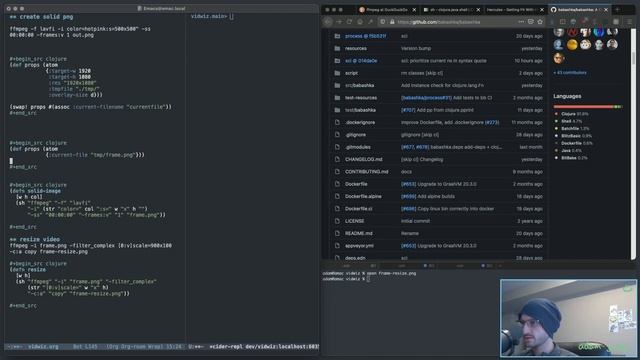Click the vidwiz.org buffer name in modeline
This screenshot has width=640, height=360.
click(43, 347)
